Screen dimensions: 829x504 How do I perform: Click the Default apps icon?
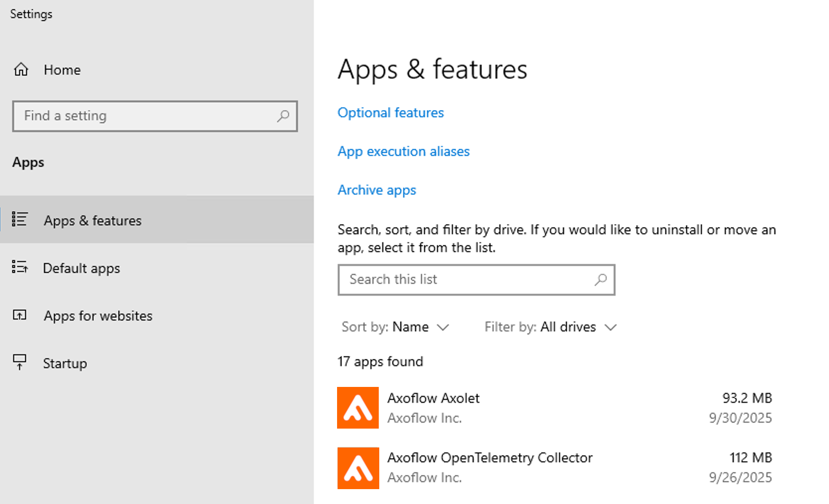tap(20, 267)
